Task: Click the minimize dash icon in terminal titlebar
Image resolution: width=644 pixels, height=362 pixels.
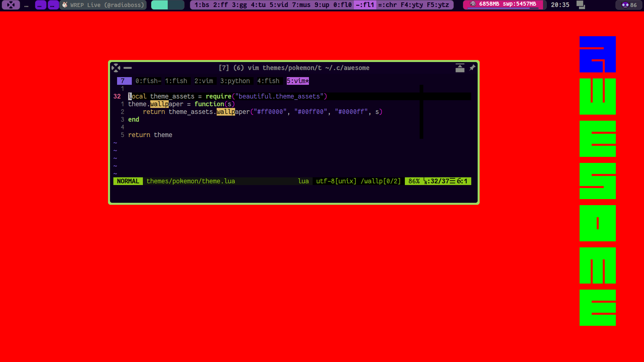Action: (x=127, y=68)
